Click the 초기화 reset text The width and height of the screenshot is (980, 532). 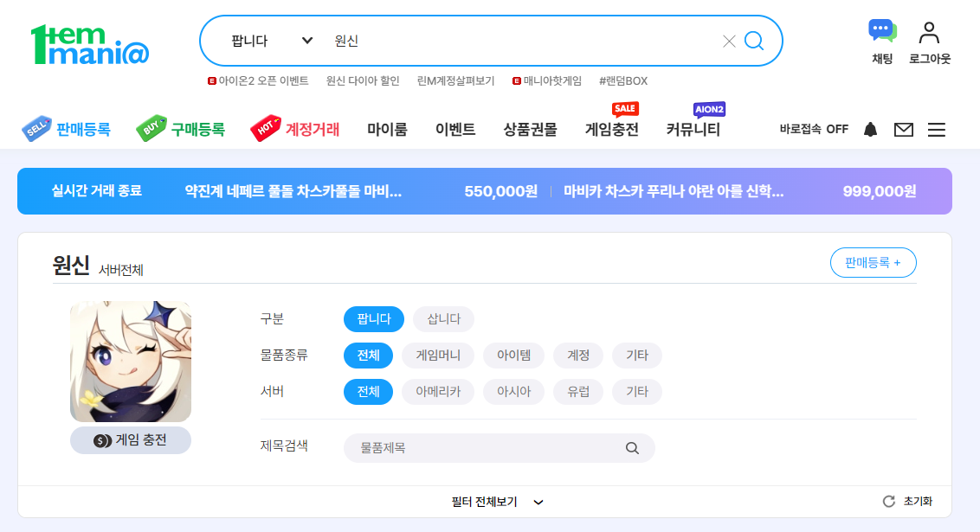pyautogui.click(x=918, y=502)
